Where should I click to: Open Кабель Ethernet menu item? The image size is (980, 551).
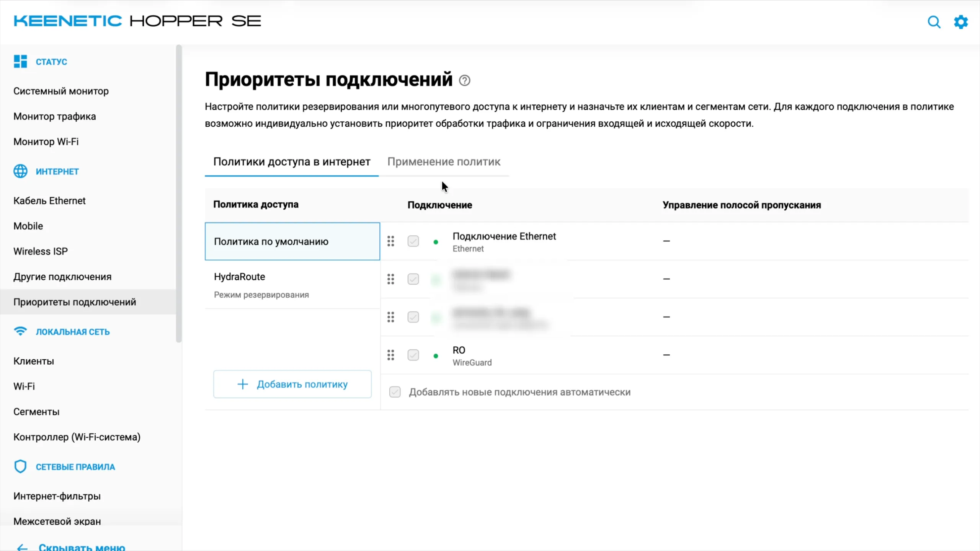point(49,201)
